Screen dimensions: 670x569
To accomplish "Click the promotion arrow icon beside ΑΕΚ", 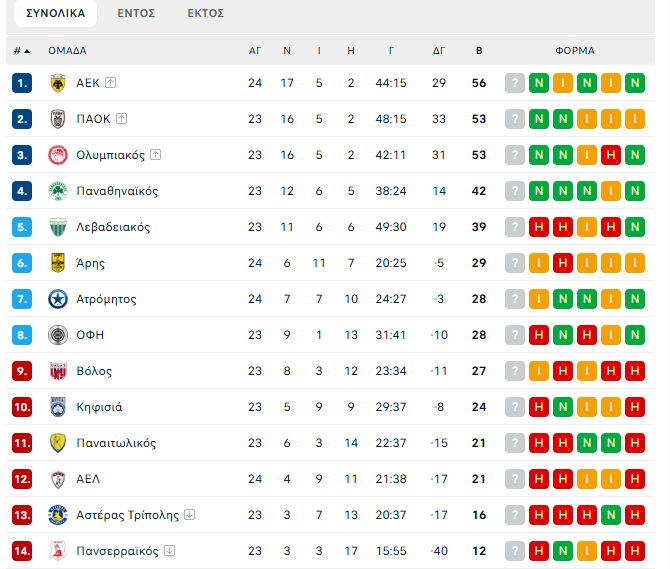I will pos(111,83).
